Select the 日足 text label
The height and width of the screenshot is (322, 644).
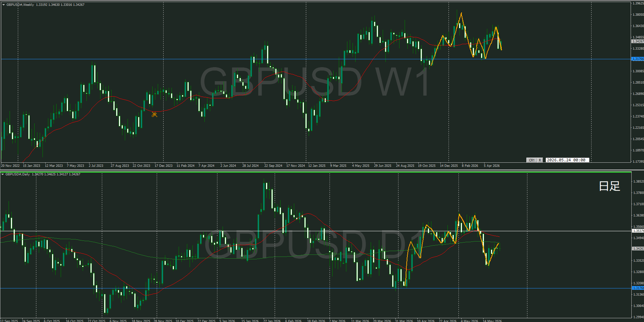tap(609, 186)
